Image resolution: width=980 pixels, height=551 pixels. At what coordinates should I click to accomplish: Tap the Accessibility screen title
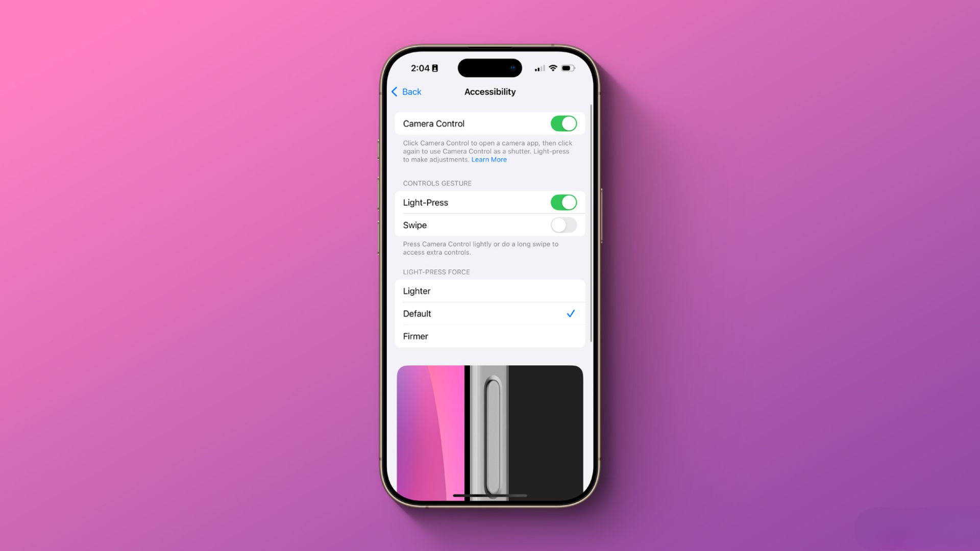489,91
